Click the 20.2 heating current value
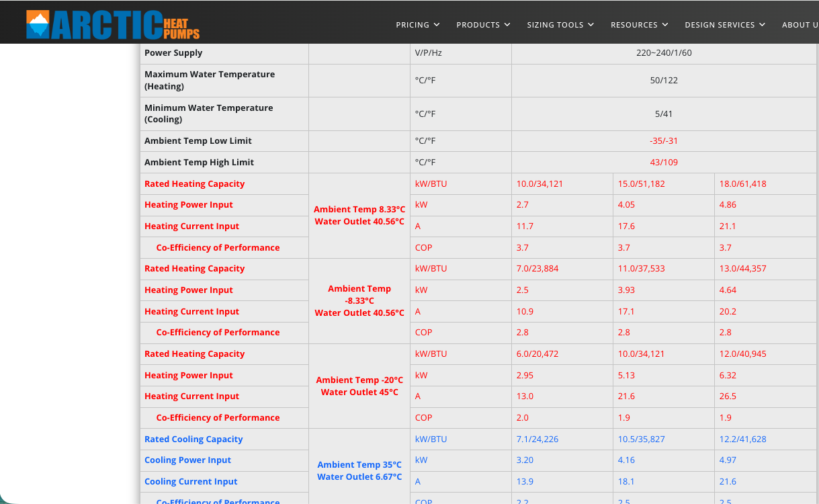819x504 pixels. click(728, 312)
